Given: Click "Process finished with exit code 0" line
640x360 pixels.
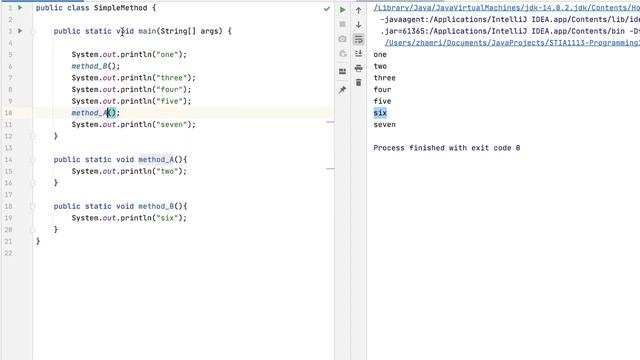Looking at the screenshot, I should pyautogui.click(x=447, y=148).
